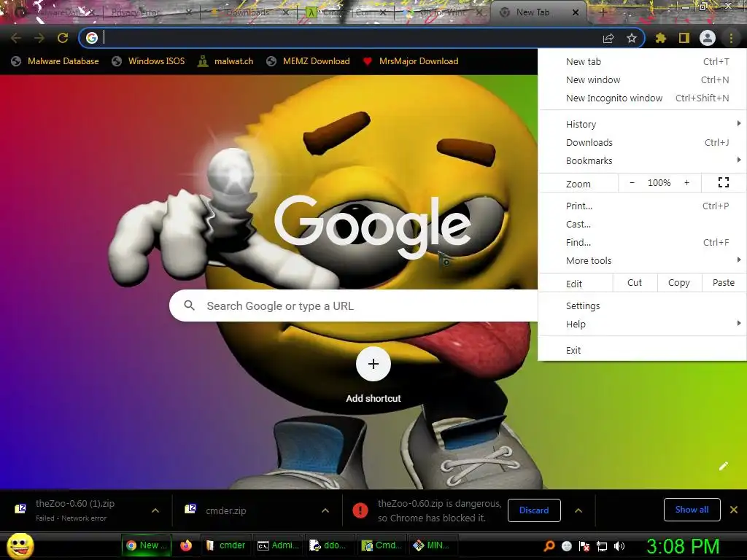Screen dimensions: 747x560
Task: Decrease zoom with the minus button
Action: point(632,183)
